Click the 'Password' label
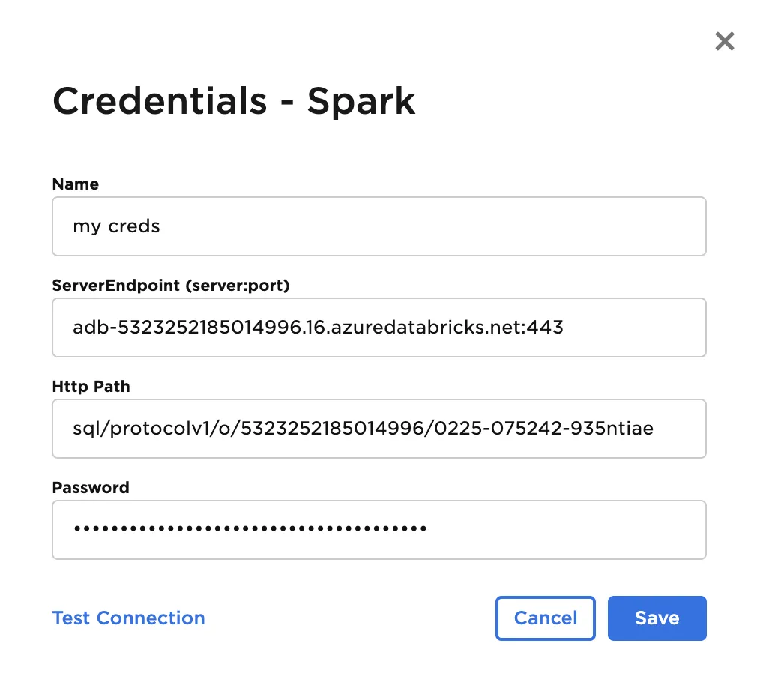 click(91, 488)
